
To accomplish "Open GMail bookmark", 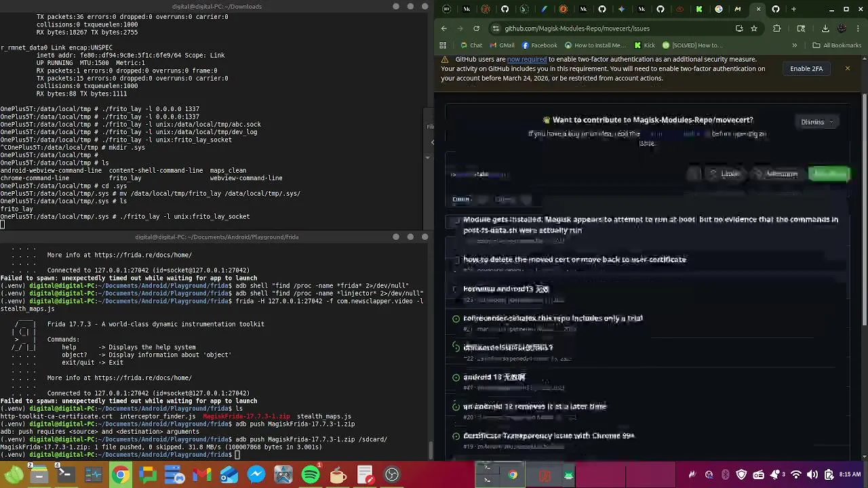I will click(502, 45).
